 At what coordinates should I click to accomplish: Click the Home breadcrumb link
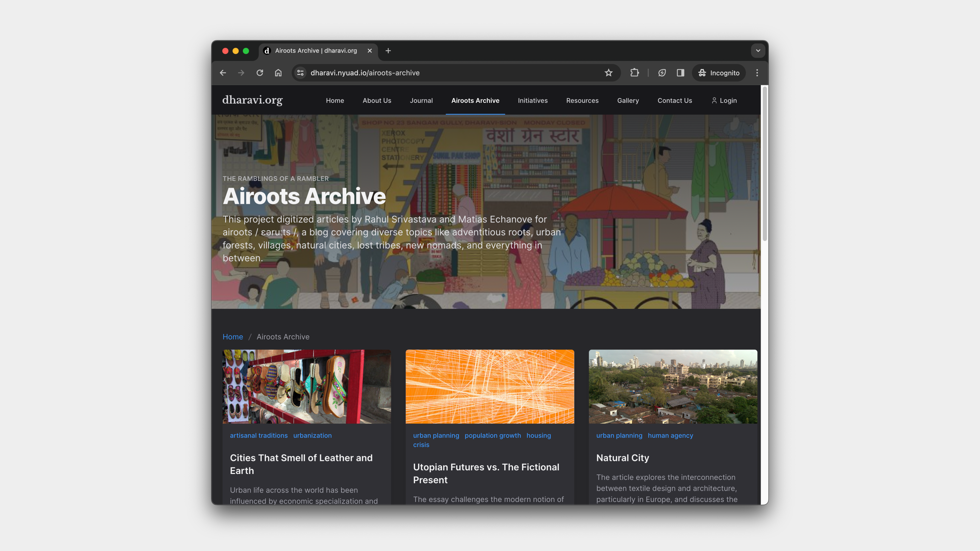click(232, 336)
